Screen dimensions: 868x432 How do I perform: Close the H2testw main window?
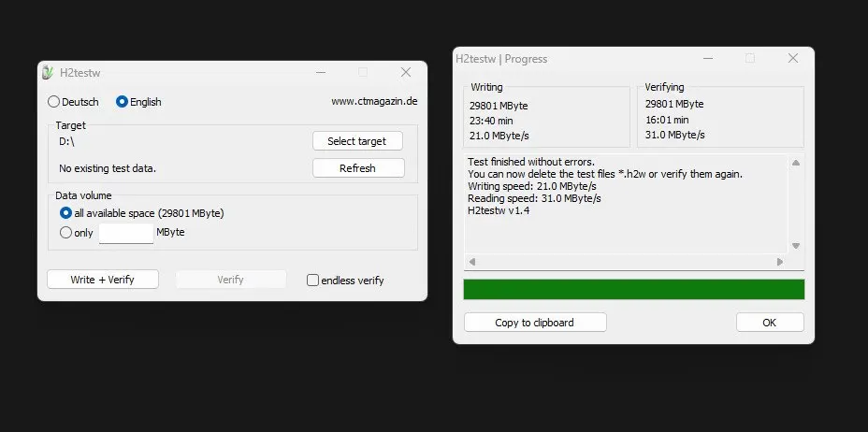(406, 72)
